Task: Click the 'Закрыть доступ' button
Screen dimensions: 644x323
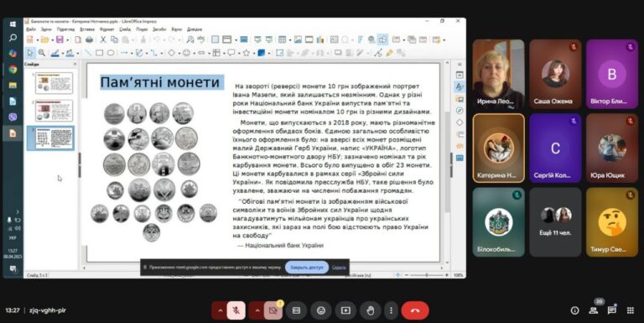Action: (x=307, y=268)
